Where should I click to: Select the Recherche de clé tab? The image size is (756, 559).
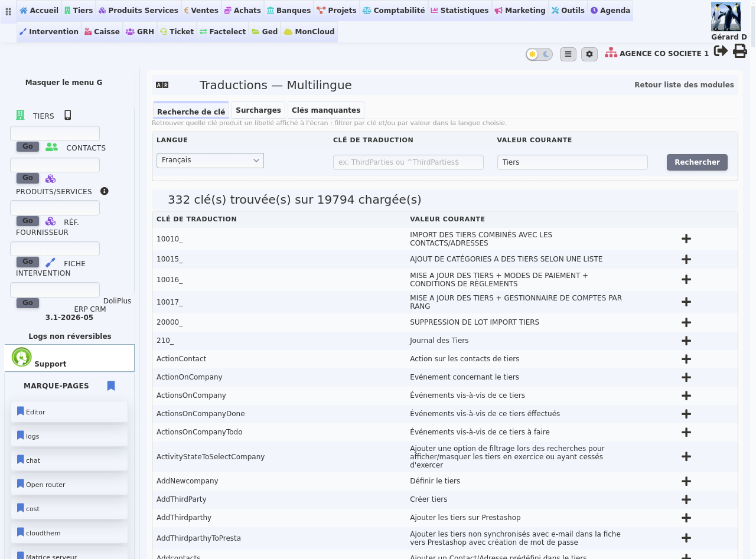click(191, 111)
